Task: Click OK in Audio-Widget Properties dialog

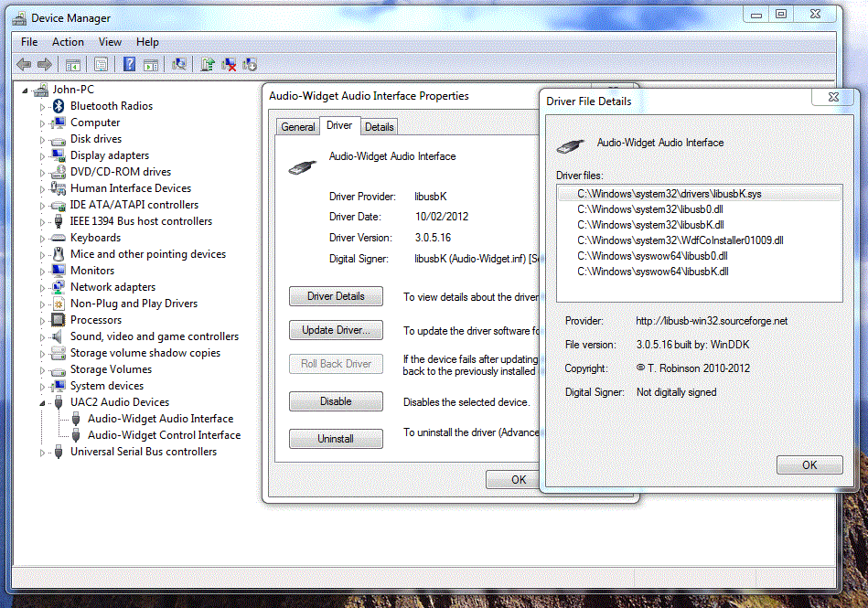Action: pyautogui.click(x=512, y=480)
